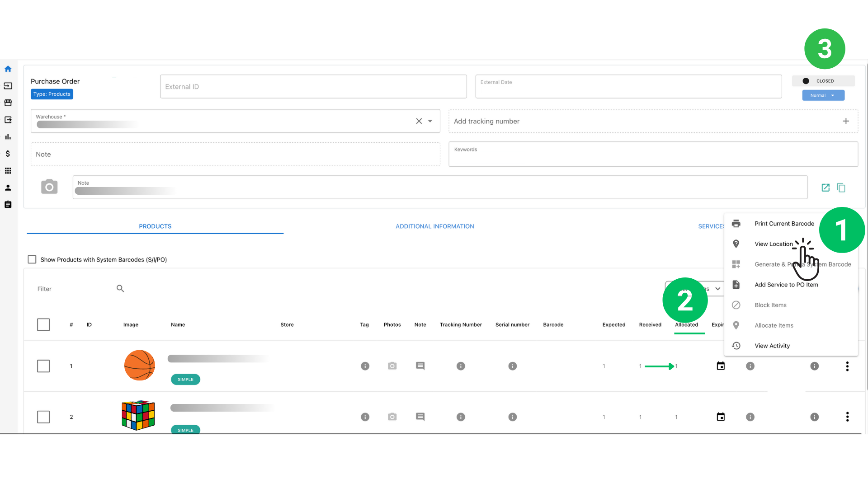Open the dollar sign billing icon
This screenshot has width=868, height=488.
click(8, 154)
